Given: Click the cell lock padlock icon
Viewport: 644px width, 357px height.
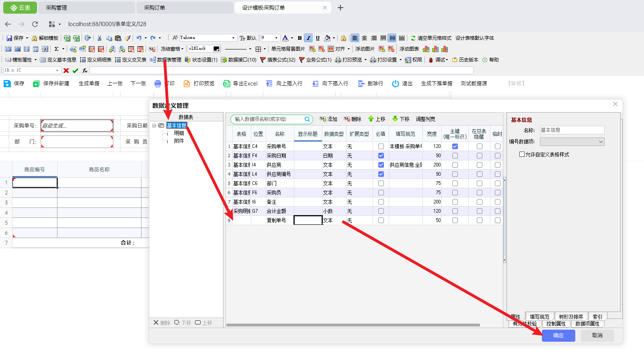Looking at the screenshot, I should point(343,38).
